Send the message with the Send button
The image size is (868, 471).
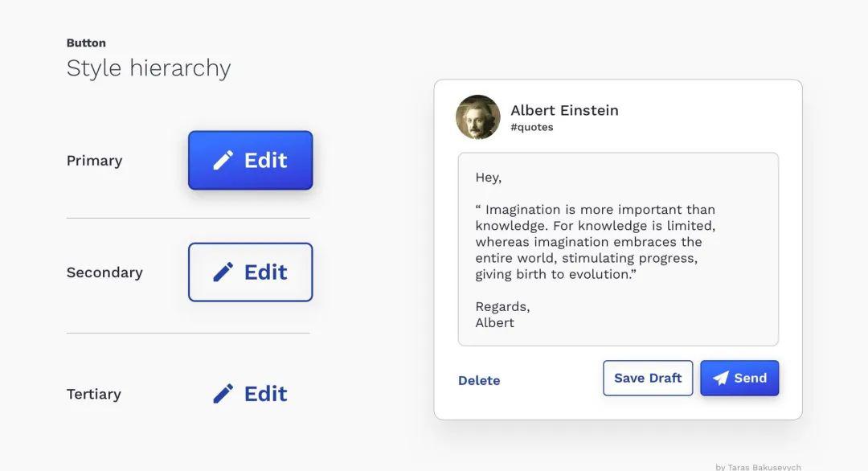tap(739, 378)
